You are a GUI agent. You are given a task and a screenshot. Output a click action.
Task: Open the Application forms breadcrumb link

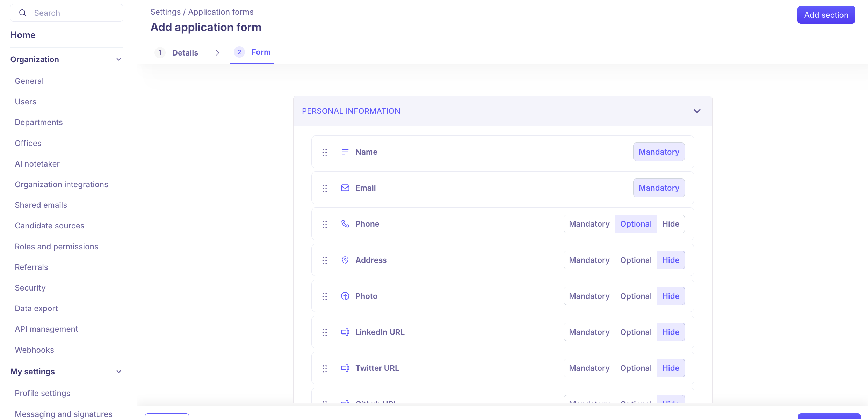(221, 12)
